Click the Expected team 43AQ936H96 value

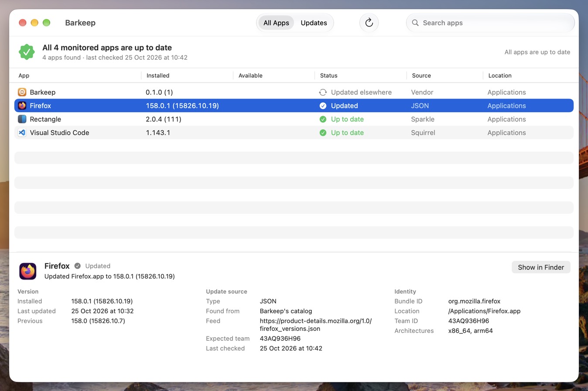tap(280, 339)
